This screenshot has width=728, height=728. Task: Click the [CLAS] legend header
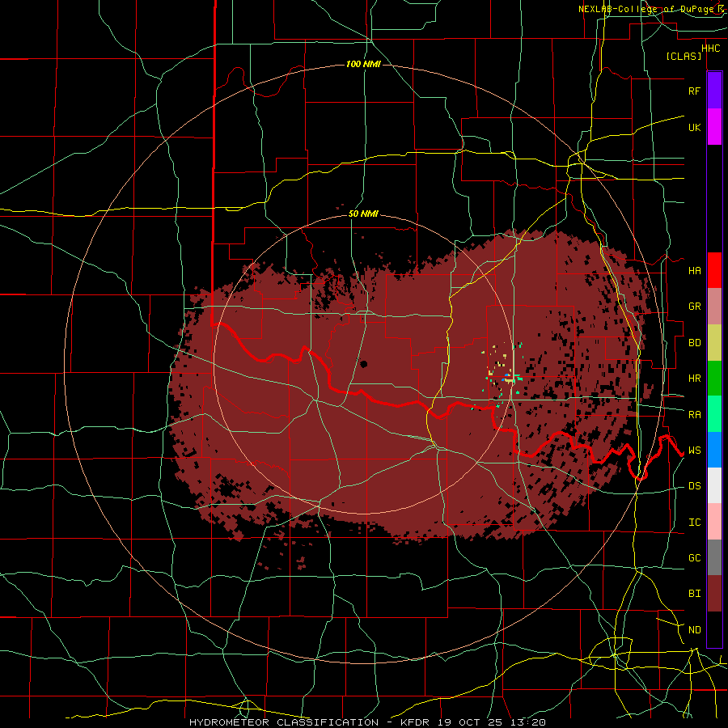[x=684, y=56]
